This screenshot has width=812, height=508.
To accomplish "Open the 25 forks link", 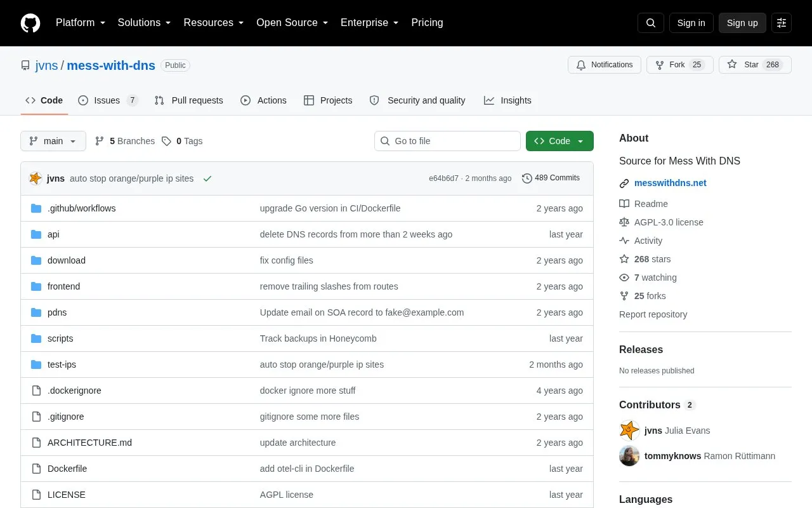I will coord(643,296).
